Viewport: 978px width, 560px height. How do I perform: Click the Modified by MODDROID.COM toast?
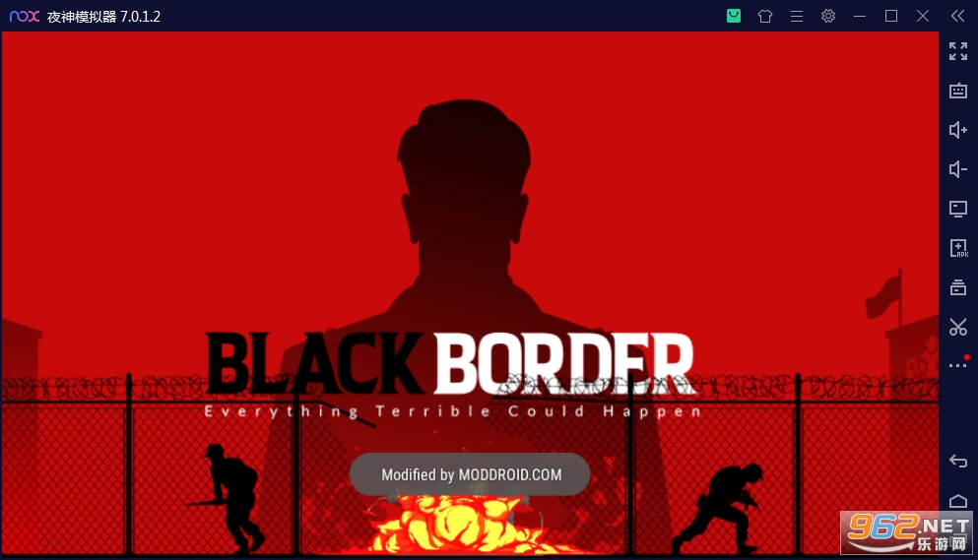coord(470,474)
